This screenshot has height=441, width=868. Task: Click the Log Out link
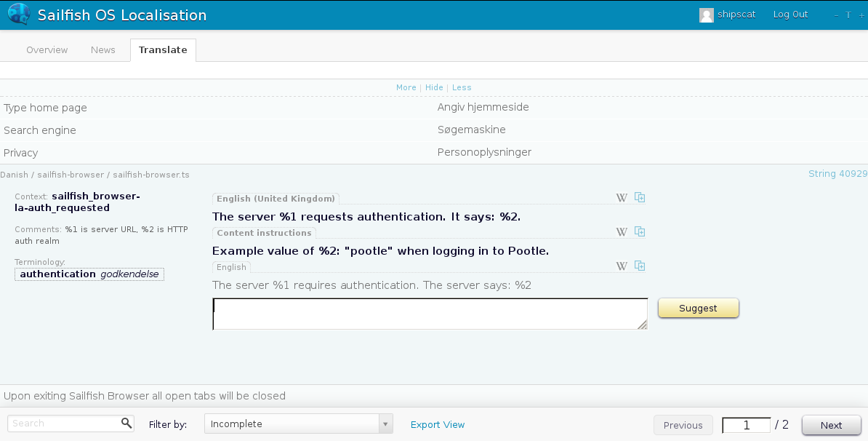click(790, 15)
